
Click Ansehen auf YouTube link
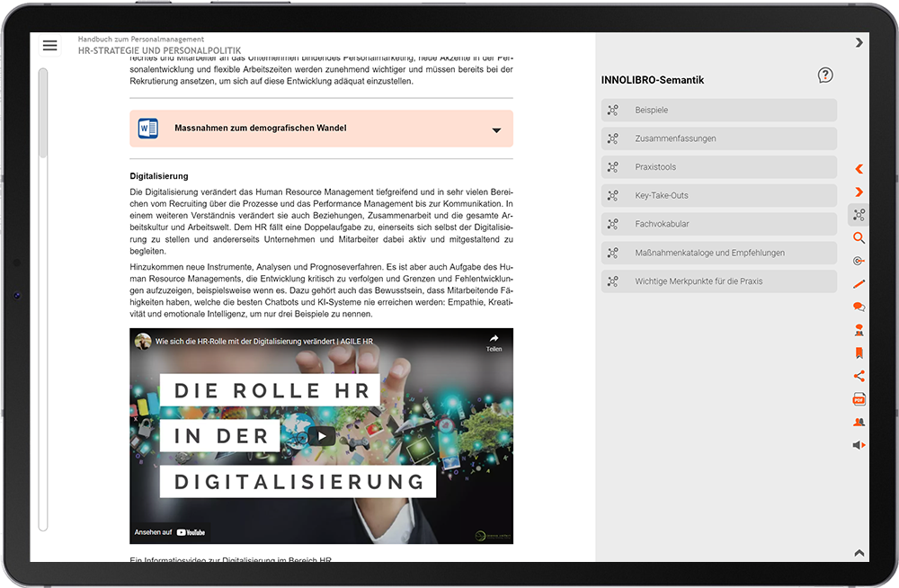point(170,532)
